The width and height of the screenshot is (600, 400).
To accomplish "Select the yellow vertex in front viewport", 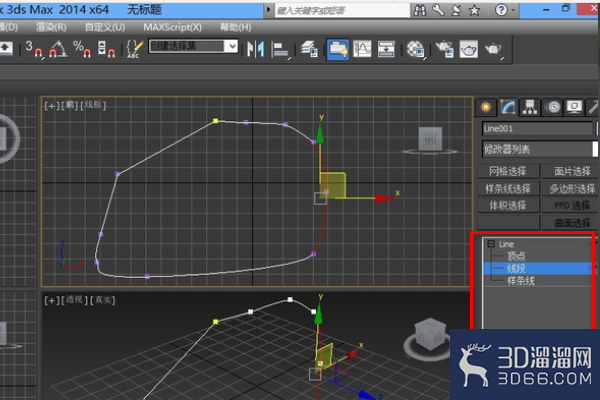I will (x=215, y=121).
